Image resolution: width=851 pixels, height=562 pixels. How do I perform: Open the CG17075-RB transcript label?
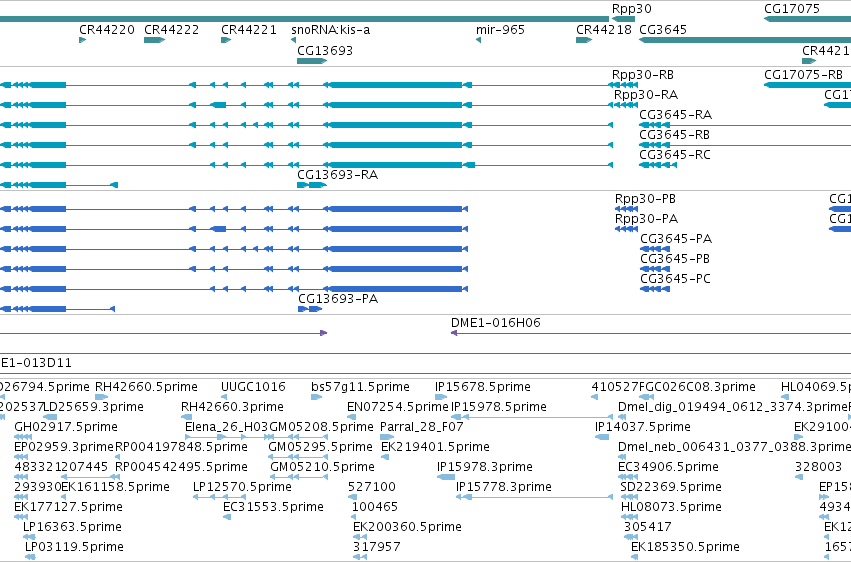coord(803,75)
